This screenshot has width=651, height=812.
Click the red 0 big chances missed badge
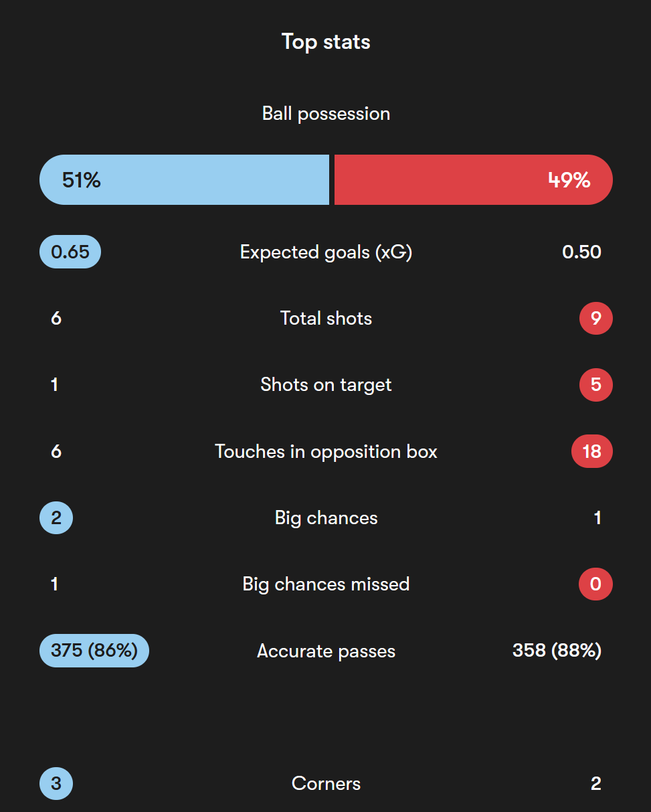(x=596, y=584)
